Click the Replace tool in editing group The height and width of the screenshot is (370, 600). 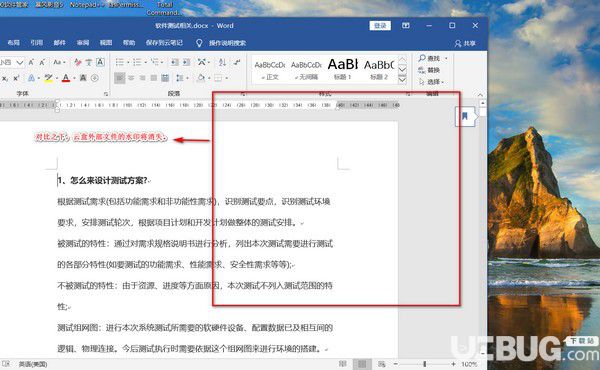429,70
